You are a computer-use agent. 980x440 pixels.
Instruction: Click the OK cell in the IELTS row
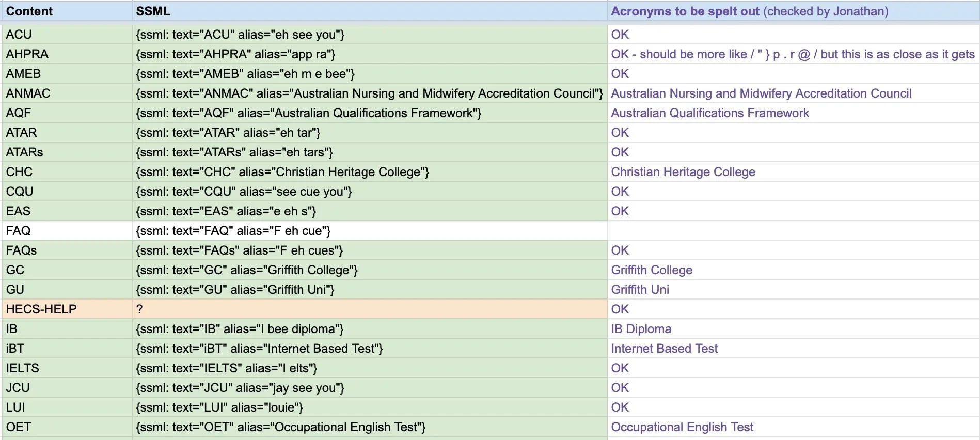coord(793,368)
